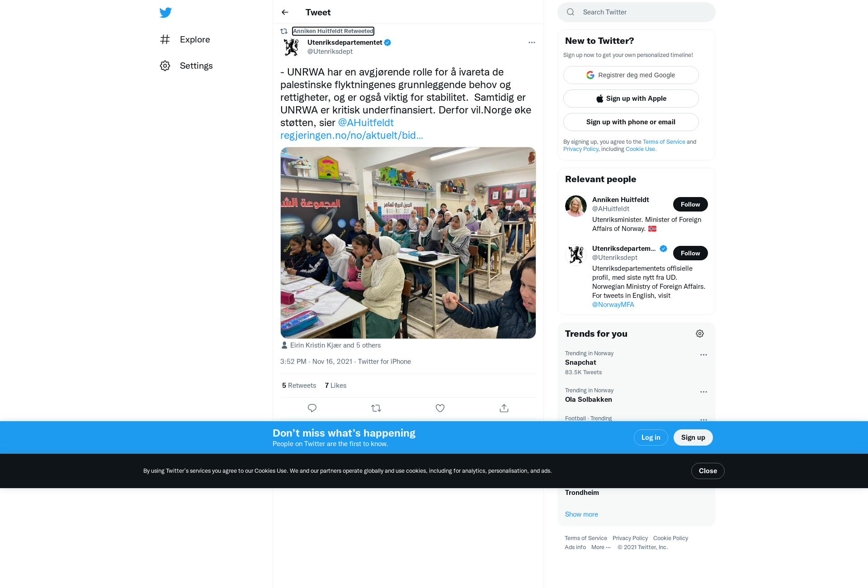Click the Twitter bird logo

click(x=165, y=13)
